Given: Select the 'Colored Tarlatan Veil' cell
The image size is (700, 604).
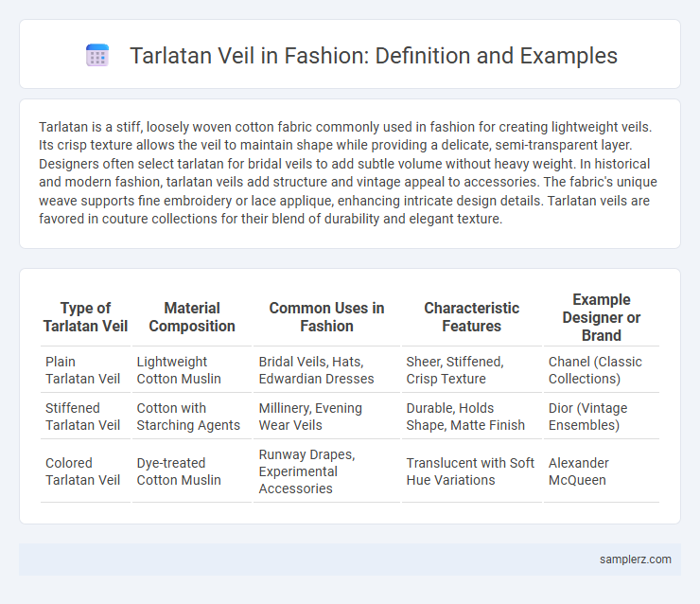Looking at the screenshot, I should [x=85, y=471].
